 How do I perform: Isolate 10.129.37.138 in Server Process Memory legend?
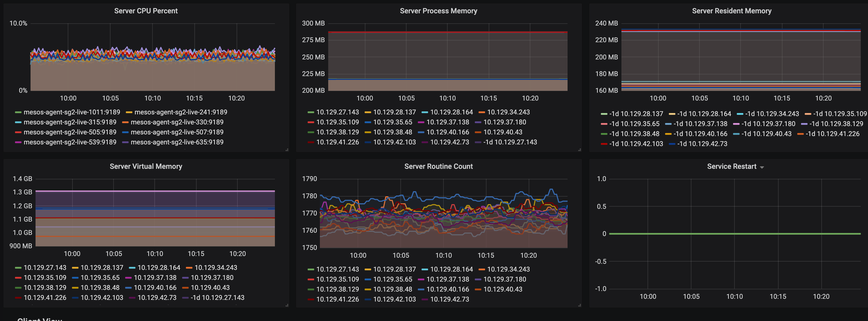pyautogui.click(x=448, y=122)
